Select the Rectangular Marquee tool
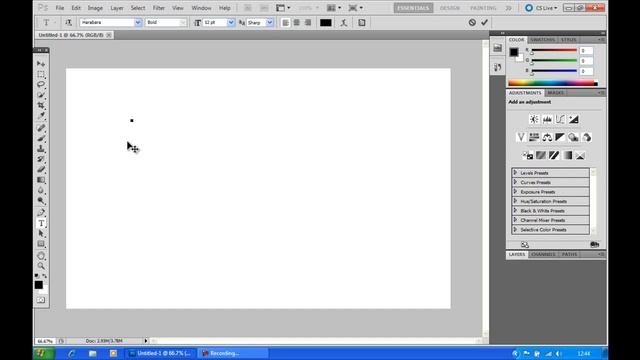The width and height of the screenshot is (640, 360). coord(41,74)
